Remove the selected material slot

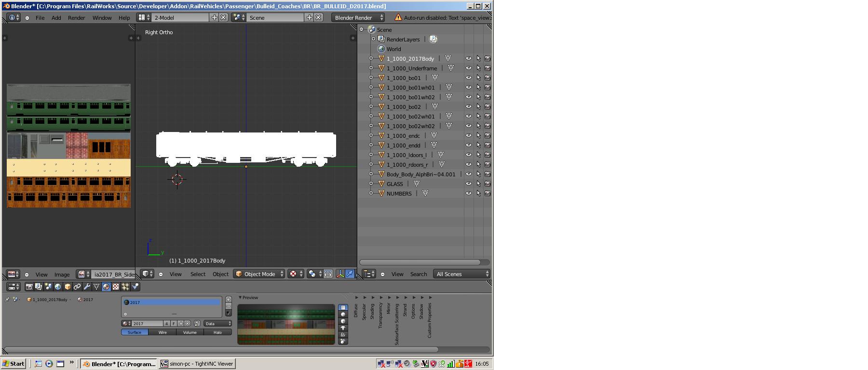click(228, 306)
